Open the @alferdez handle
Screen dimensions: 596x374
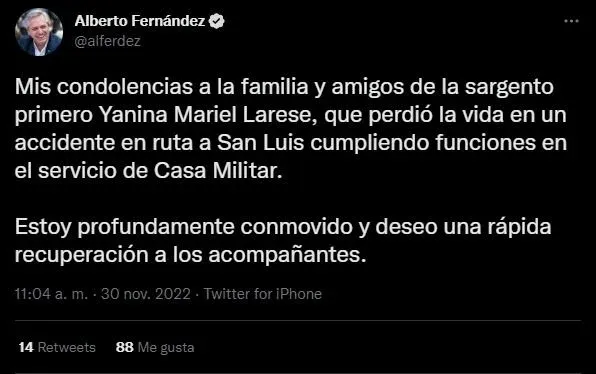tap(108, 41)
